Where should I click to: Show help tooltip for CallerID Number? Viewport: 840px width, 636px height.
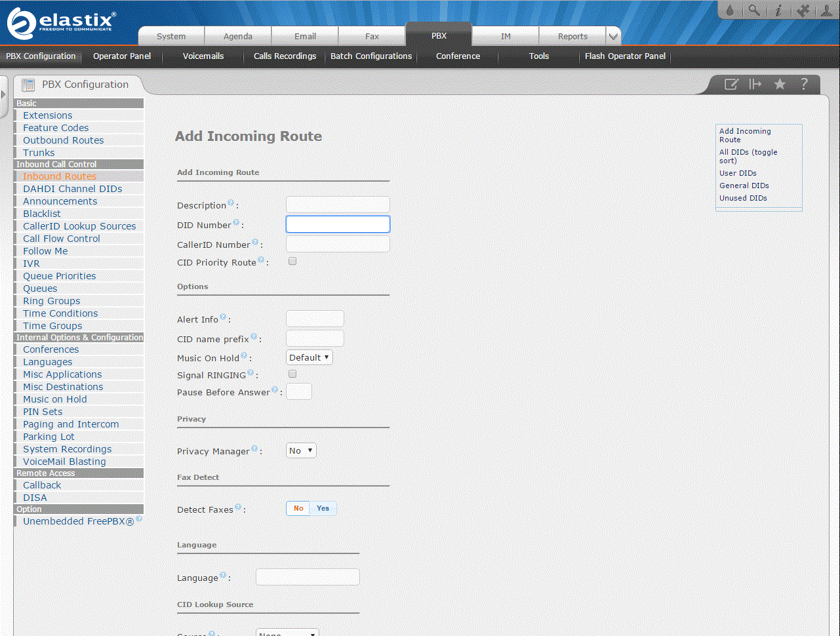(255, 243)
